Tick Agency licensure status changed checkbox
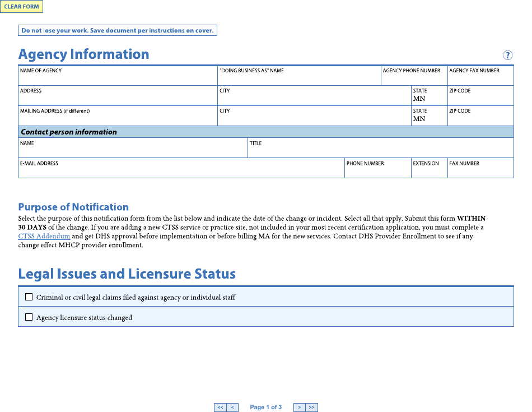 pos(29,317)
